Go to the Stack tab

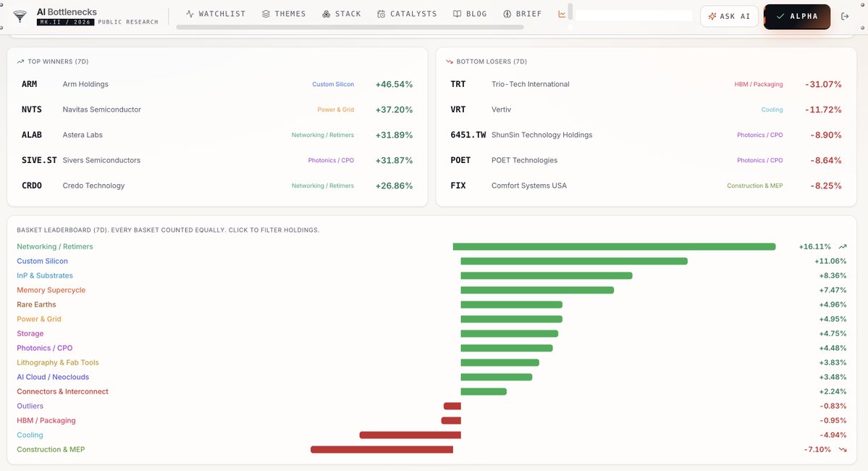point(342,14)
